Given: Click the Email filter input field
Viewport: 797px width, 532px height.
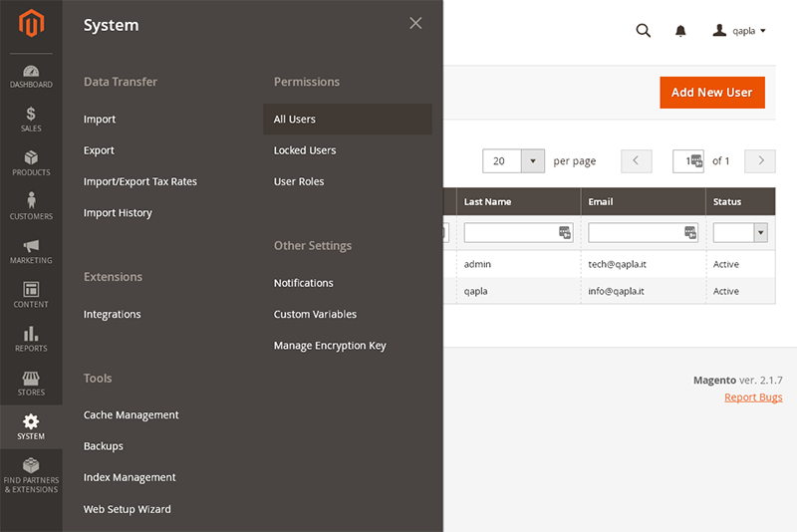Looking at the screenshot, I should (636, 232).
